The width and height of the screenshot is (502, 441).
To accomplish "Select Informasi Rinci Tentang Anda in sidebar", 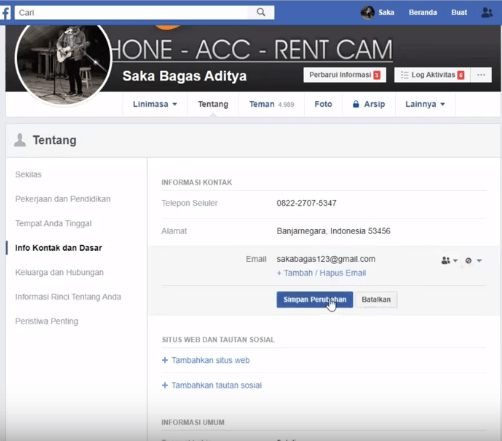I will click(68, 297).
